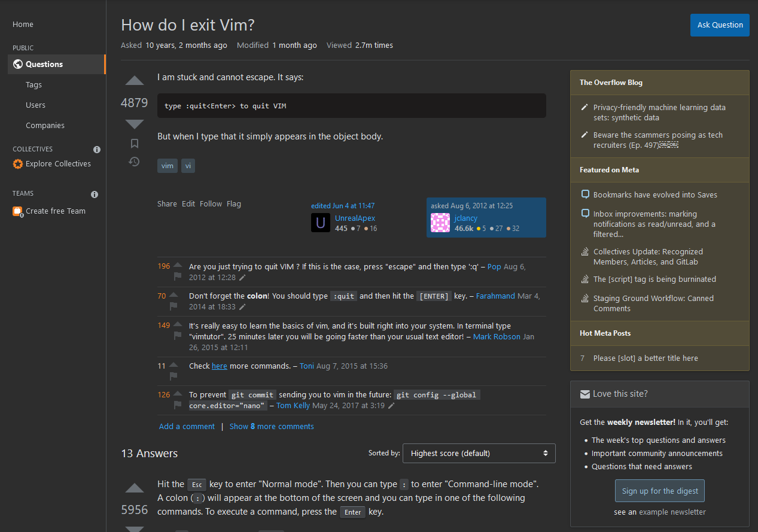Upvote Tom Kelly's git config comment
Image resolution: width=758 pixels, height=532 pixels.
pyautogui.click(x=178, y=394)
